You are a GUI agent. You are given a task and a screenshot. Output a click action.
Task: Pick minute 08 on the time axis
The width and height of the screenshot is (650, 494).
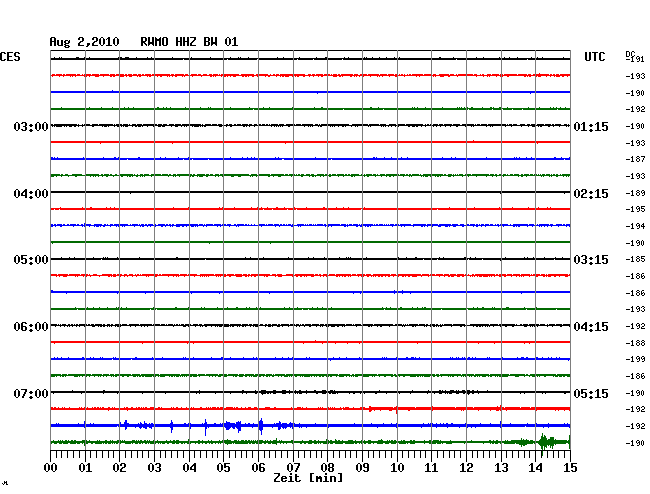[x=327, y=467]
